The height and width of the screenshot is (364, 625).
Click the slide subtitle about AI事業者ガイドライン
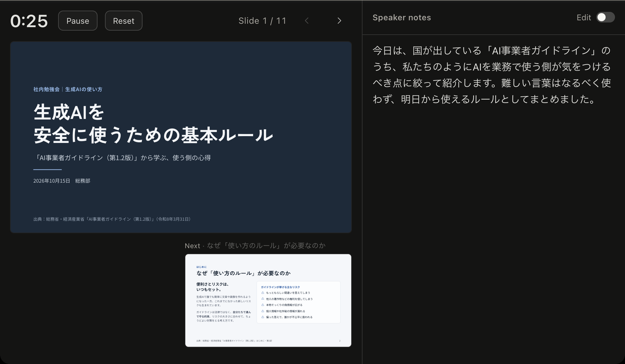pos(122,157)
